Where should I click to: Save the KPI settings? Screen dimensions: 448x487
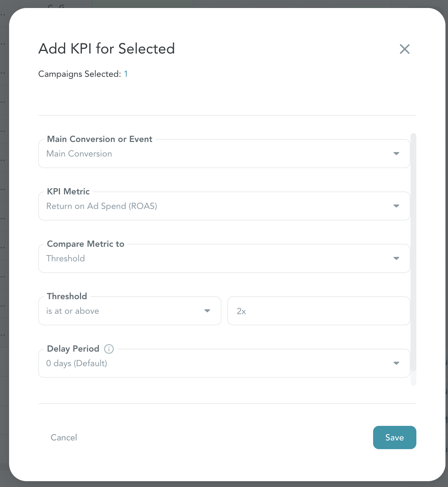coord(395,437)
